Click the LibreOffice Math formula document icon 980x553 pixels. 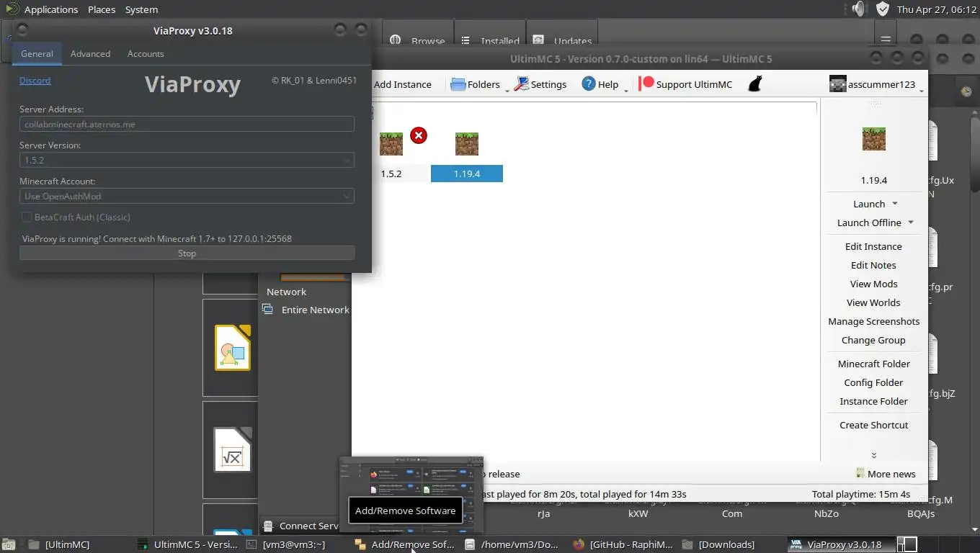[x=232, y=450]
